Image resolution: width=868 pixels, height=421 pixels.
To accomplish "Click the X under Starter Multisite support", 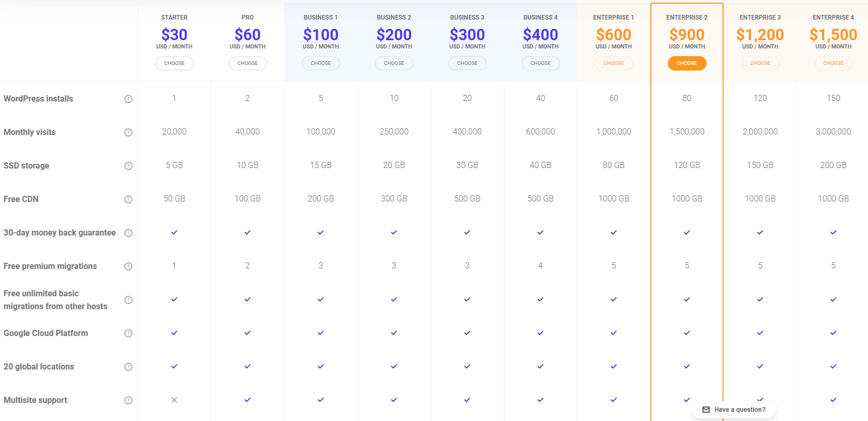I will coord(174,400).
